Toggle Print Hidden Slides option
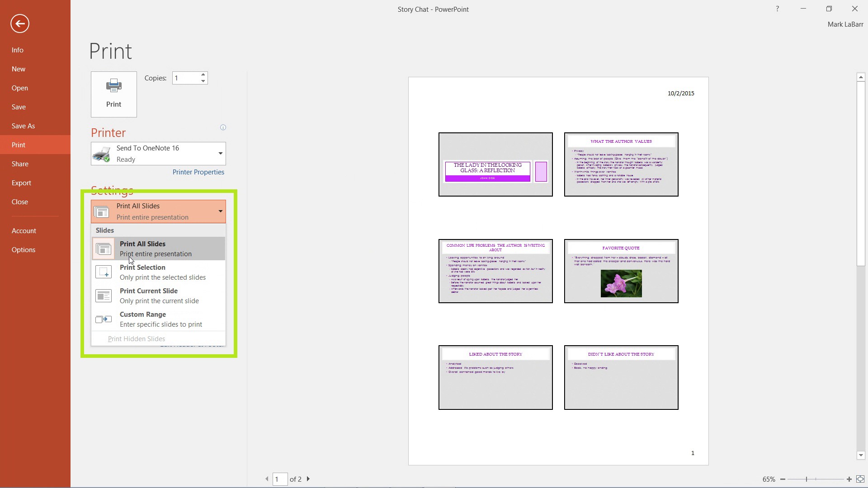 (x=136, y=338)
